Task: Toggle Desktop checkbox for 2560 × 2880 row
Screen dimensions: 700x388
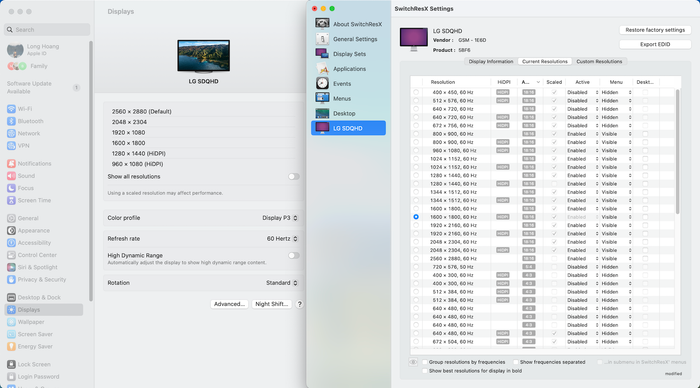Action: pos(645,259)
